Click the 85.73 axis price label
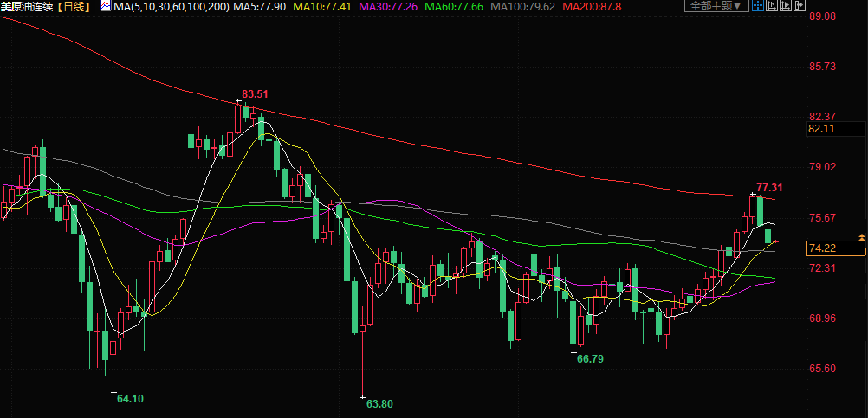 (x=822, y=67)
